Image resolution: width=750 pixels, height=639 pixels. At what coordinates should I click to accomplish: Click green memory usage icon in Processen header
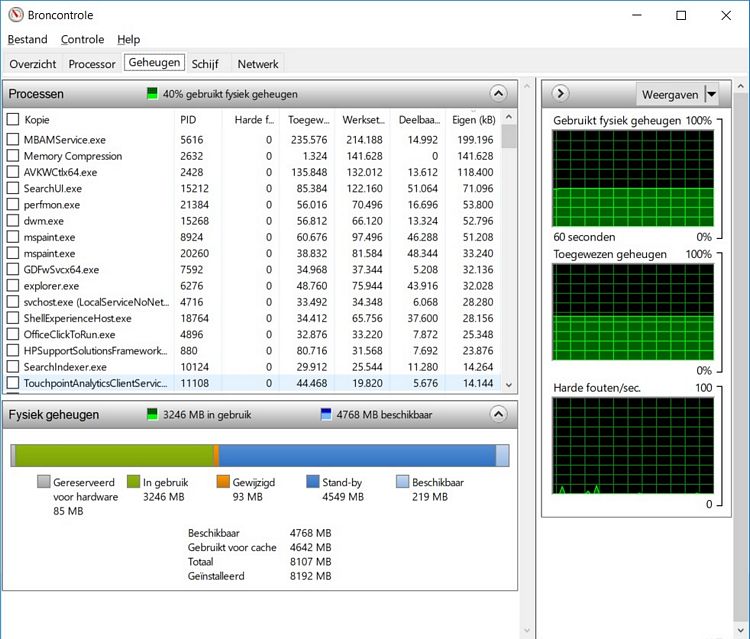(x=152, y=93)
